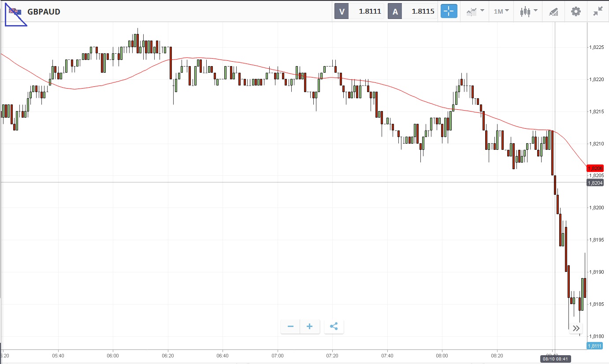
Task: Toggle the blue crosshair cursor button
Action: coord(449,11)
